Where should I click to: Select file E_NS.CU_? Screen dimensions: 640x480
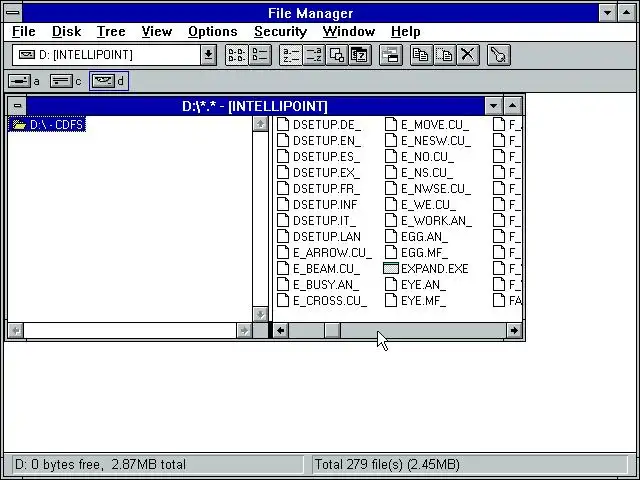419,173
